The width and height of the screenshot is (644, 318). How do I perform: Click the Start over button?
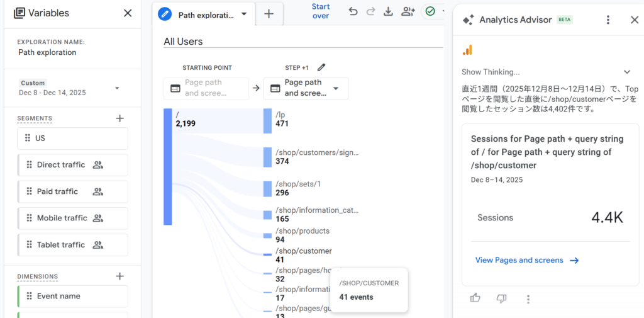[321, 11]
